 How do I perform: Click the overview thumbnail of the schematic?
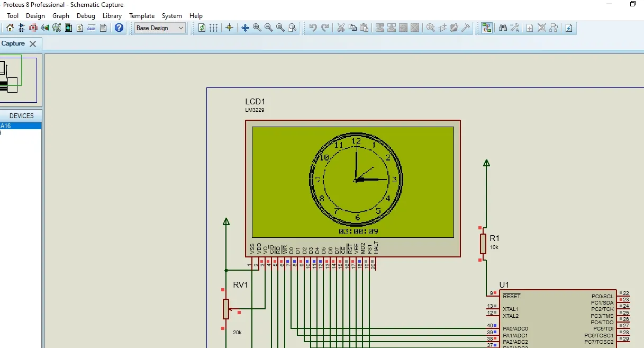click(x=18, y=79)
